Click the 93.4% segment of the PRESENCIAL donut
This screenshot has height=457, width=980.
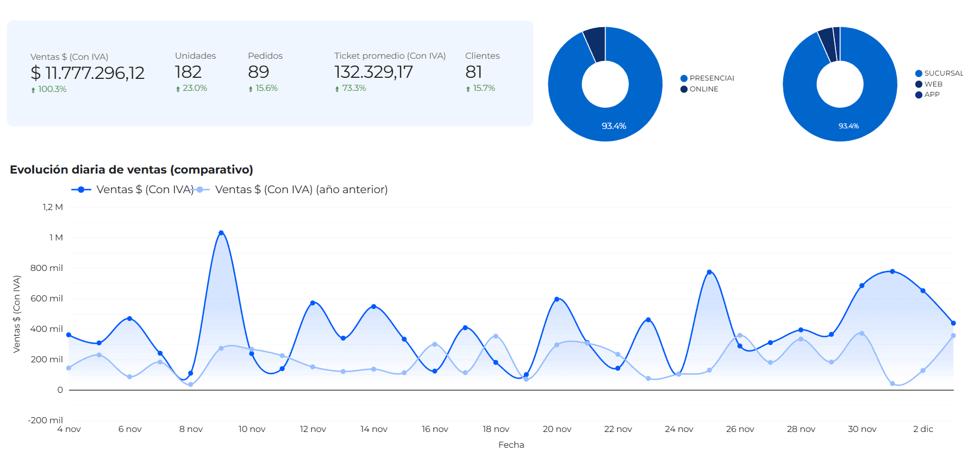coord(614,126)
